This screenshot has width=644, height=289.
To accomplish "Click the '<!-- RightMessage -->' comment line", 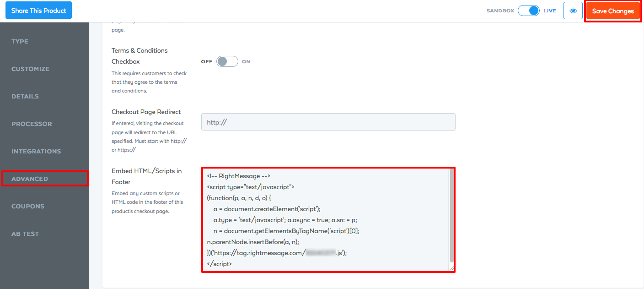I will pyautogui.click(x=239, y=176).
